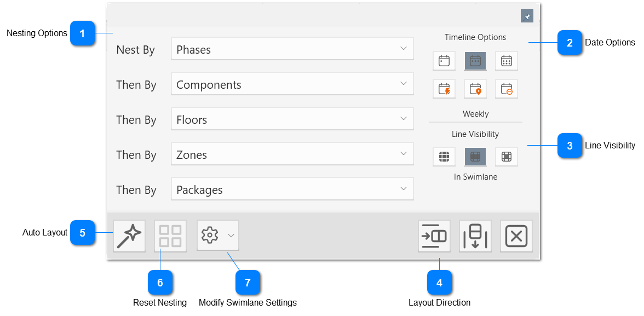Screen dimensions: 644x316
Task: Select the outer-border line visibility option
Action: coord(506,157)
